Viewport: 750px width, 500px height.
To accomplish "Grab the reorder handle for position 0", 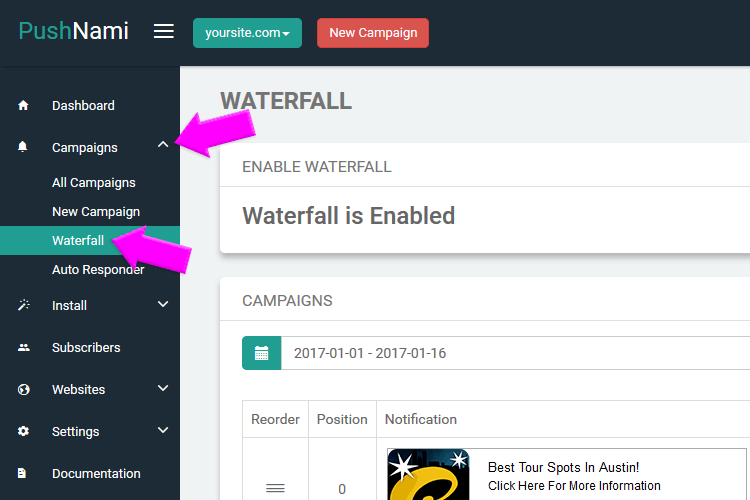I will point(275,488).
